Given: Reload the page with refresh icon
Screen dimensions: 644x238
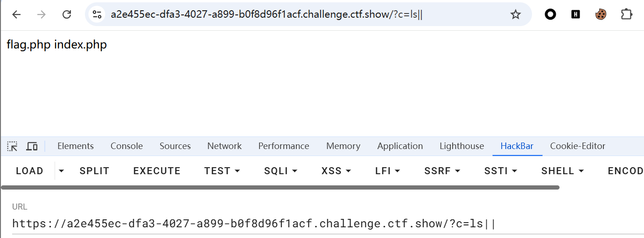Looking at the screenshot, I should tap(67, 14).
